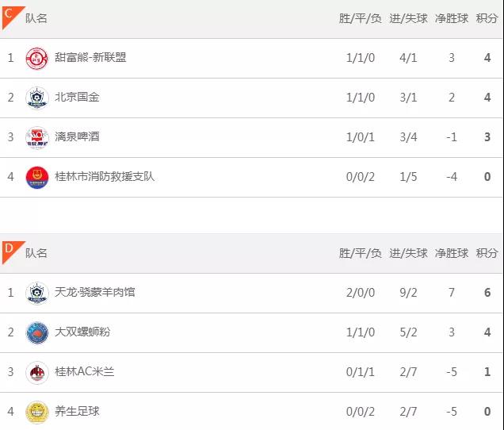Click 积分 column header in Group C

(x=487, y=18)
